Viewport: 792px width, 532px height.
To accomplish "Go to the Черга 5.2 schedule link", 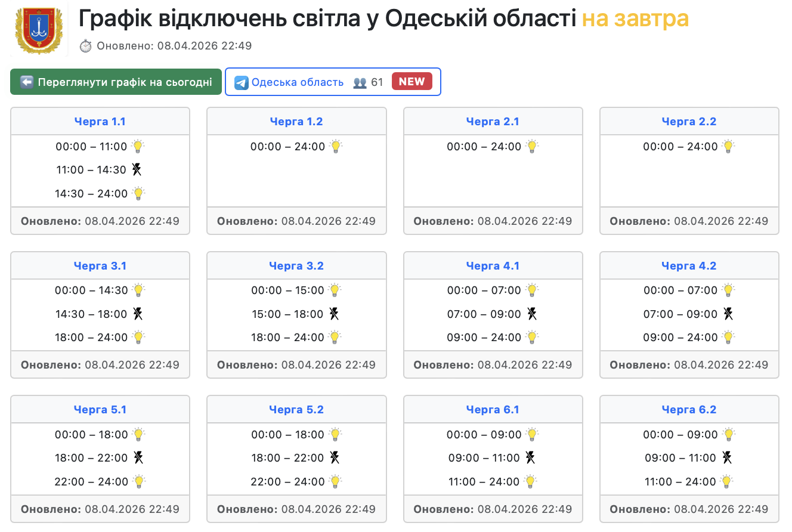I will coord(296,410).
